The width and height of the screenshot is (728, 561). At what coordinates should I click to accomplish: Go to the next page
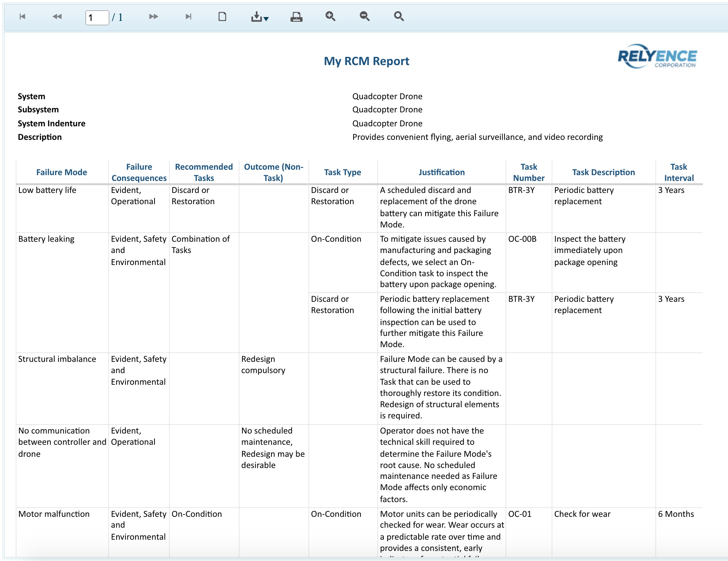tap(153, 17)
